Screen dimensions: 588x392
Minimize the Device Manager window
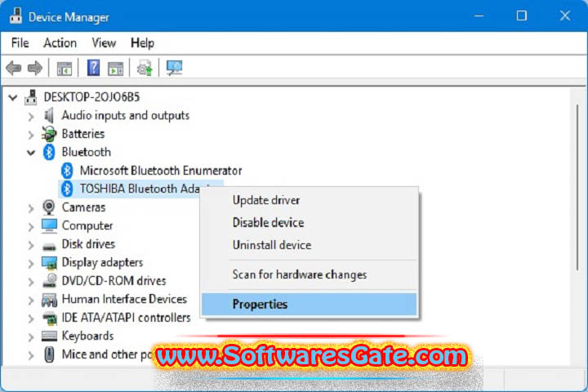(479, 16)
